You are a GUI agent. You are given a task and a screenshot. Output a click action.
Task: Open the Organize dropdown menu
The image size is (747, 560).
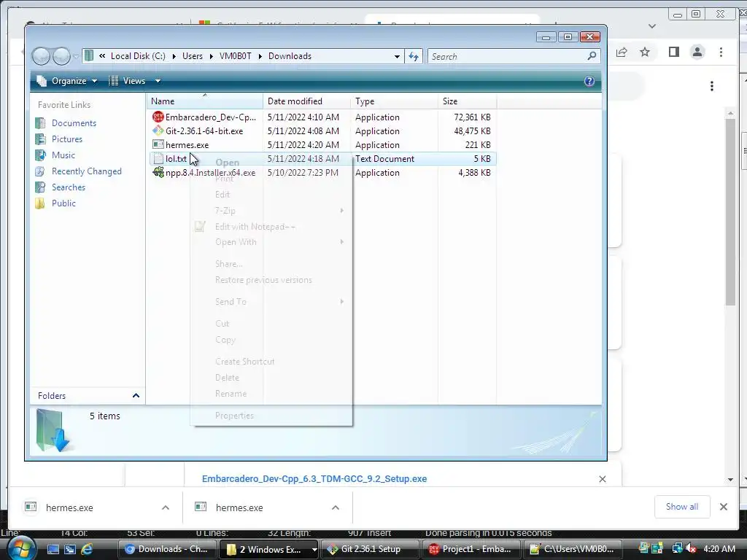67,81
